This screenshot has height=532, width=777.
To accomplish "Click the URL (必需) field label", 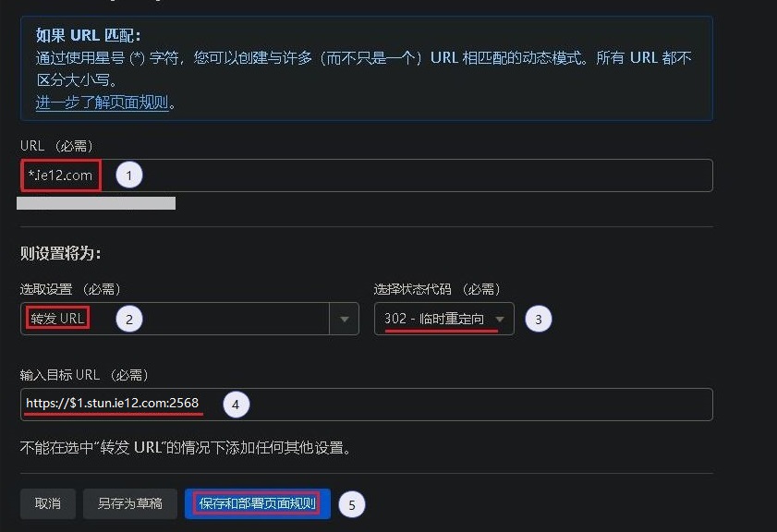I will [x=56, y=146].
